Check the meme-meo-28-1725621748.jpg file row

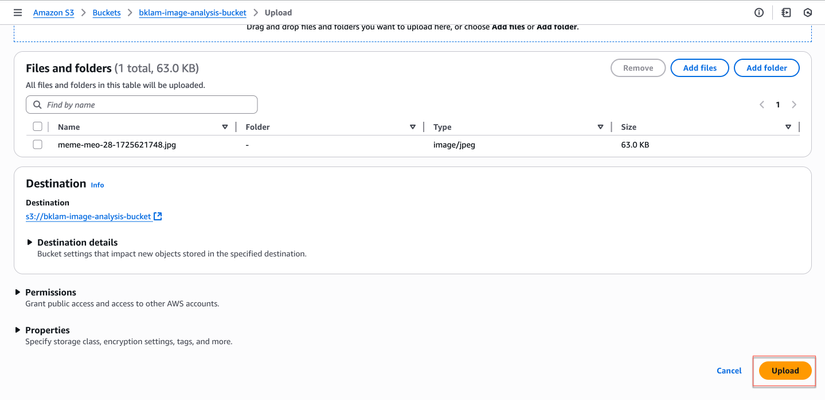38,145
